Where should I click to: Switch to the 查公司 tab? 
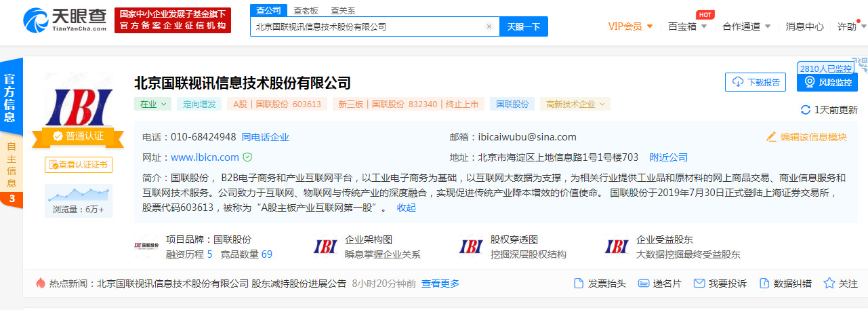click(268, 10)
